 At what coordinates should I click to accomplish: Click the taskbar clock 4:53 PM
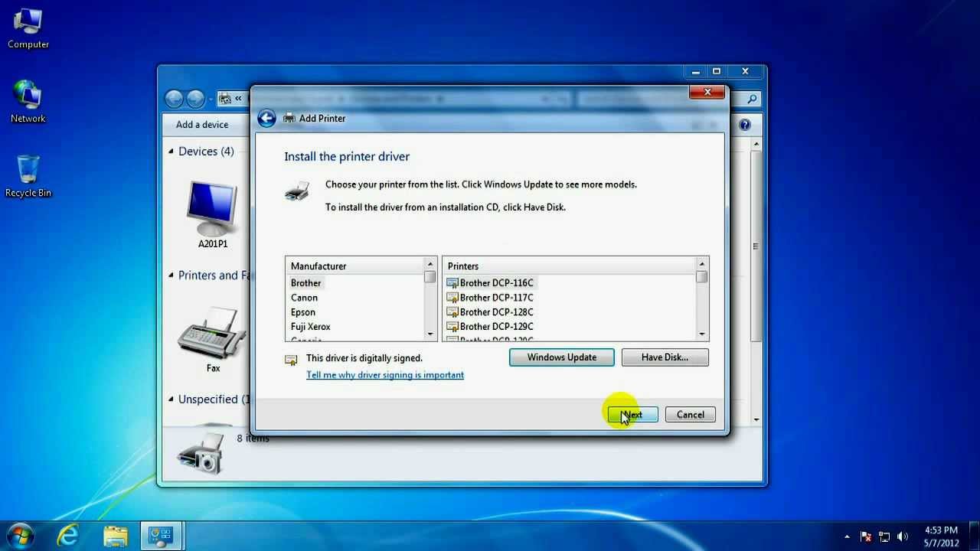coord(941,530)
